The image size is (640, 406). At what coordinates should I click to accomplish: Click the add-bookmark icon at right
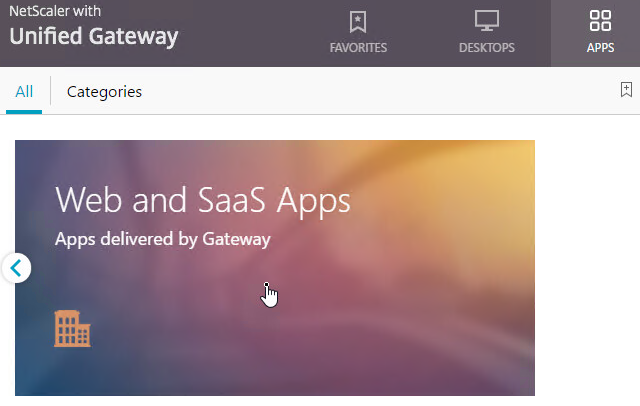tap(626, 89)
